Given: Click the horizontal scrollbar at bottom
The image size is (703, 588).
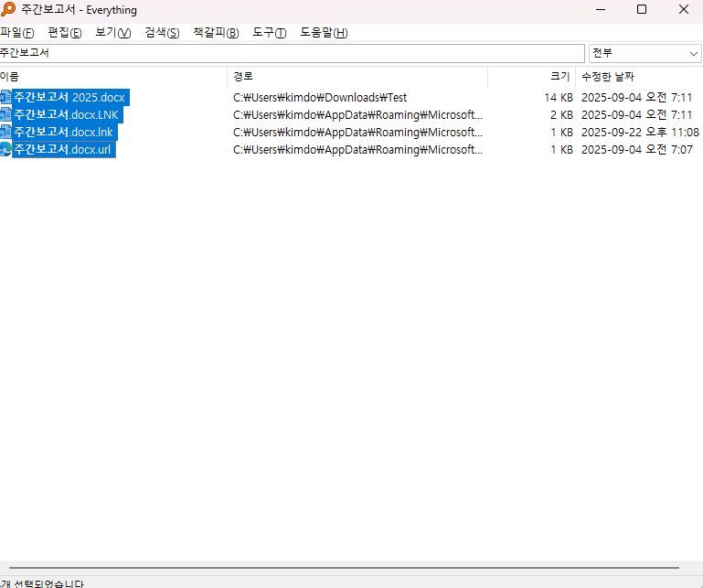Looking at the screenshot, I should coord(344,568).
